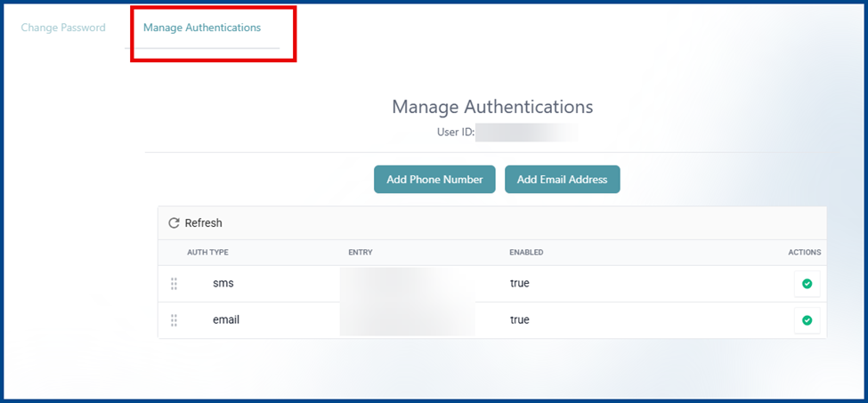Click the enabled value true for sms
868x403 pixels.
pos(519,284)
